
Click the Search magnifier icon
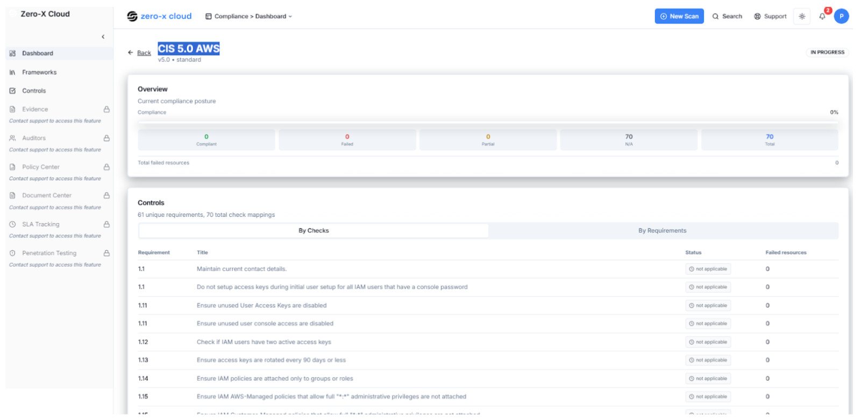715,16
